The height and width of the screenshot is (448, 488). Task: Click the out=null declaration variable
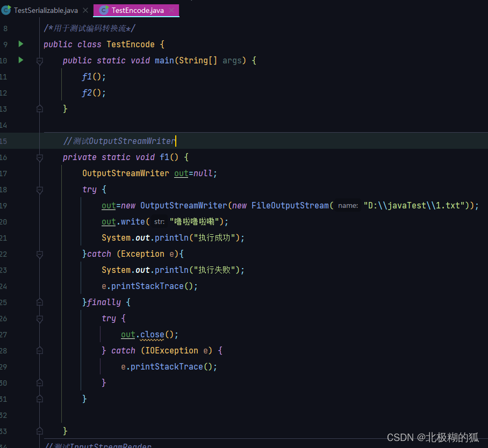pos(181,174)
